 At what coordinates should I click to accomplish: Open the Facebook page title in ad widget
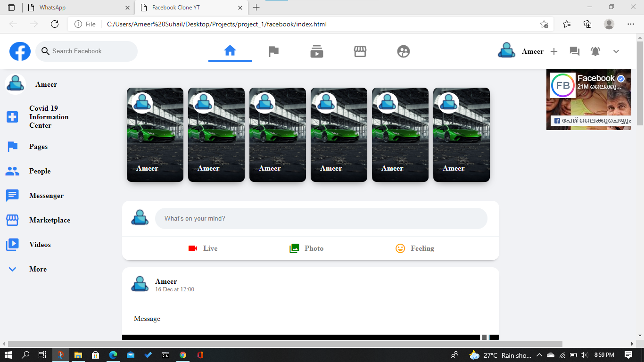click(x=596, y=78)
